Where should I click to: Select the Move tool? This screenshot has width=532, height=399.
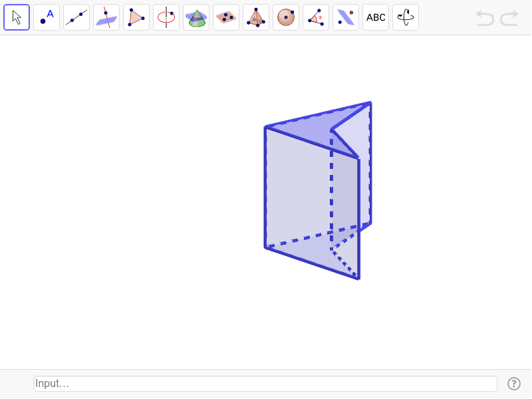click(17, 17)
